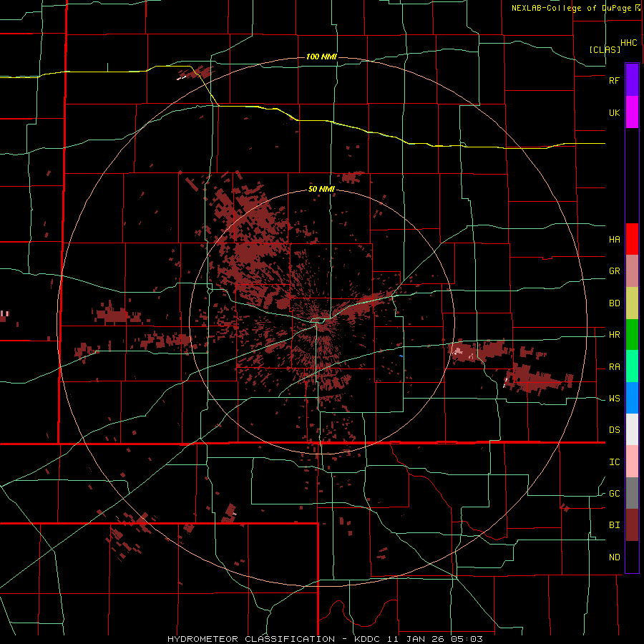The image size is (644, 644).
Task: Click the ND black legend swatch
Action: point(632,557)
